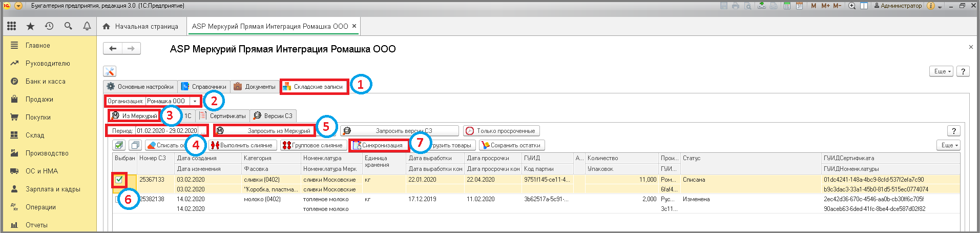Click the forward navigation arrow
This screenshot has width=980, height=233.
(131, 49)
